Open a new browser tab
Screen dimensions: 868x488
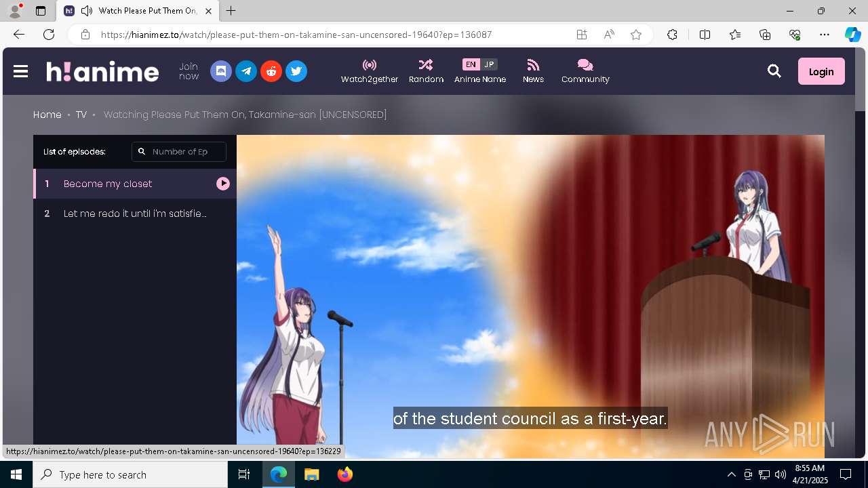point(231,11)
